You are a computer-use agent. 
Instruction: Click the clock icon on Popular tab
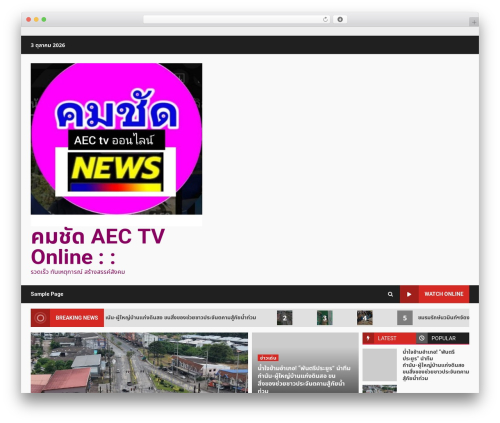[422, 338]
